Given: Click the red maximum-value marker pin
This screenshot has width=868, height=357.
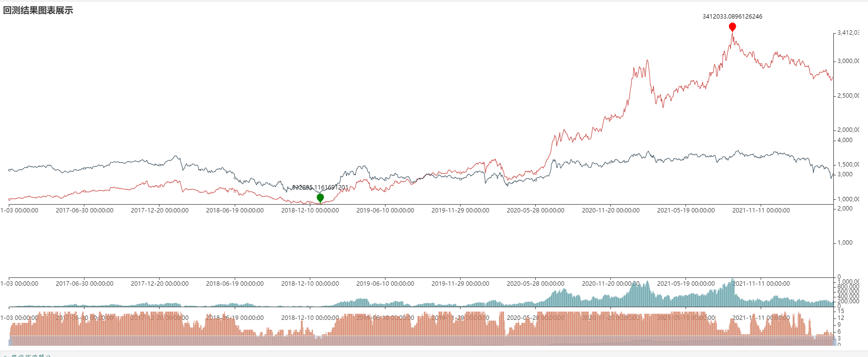Looking at the screenshot, I should (732, 27).
